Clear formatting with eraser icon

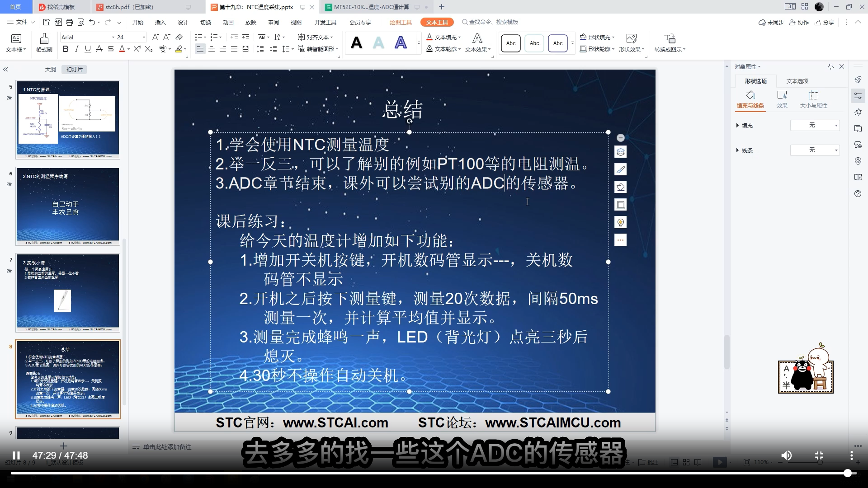(x=179, y=37)
